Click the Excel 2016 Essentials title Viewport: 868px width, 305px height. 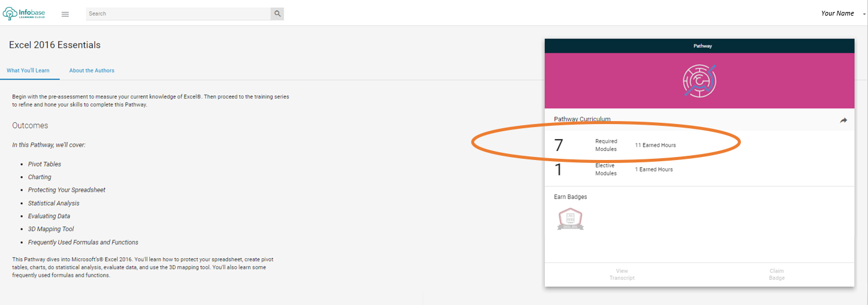point(55,45)
